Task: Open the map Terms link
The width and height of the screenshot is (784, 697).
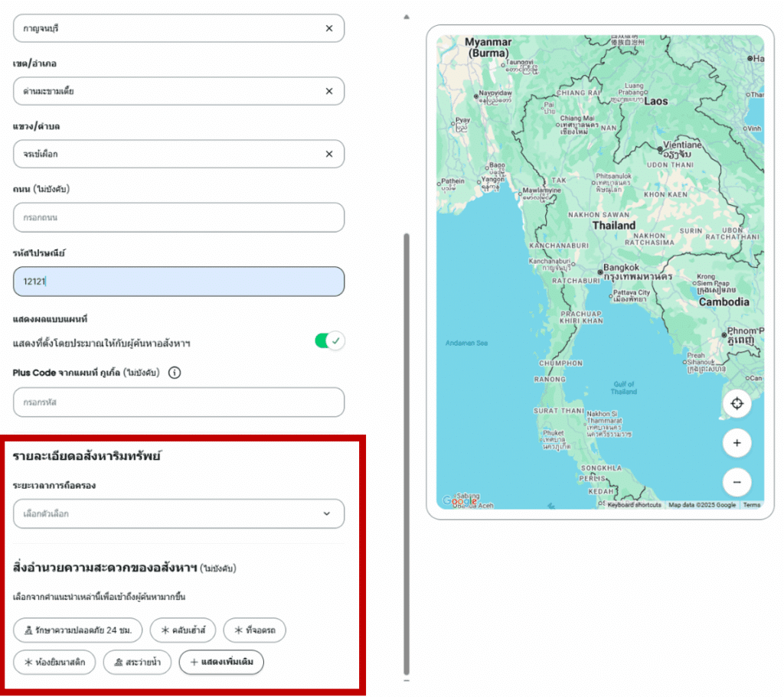Action: coord(751,505)
